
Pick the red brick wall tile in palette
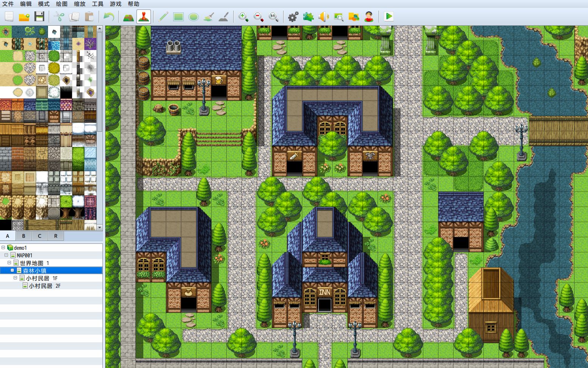click(18, 159)
